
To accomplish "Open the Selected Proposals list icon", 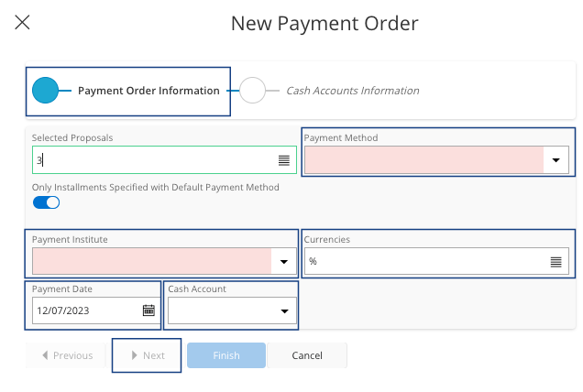I will [x=283, y=160].
